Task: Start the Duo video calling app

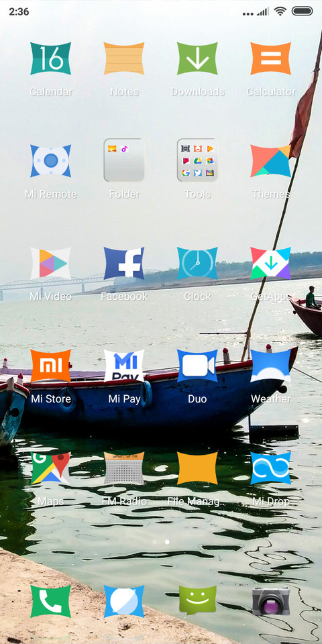Action: 197,366
